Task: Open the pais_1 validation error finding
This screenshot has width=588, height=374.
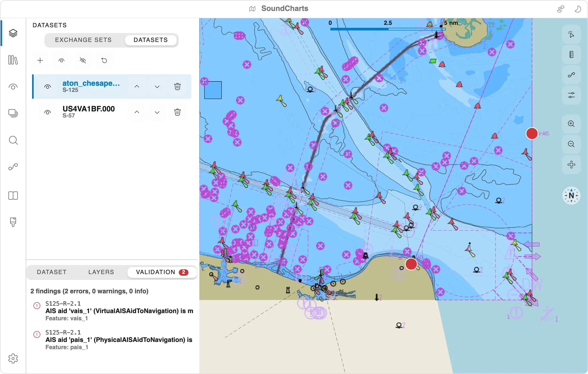Action: pos(112,340)
